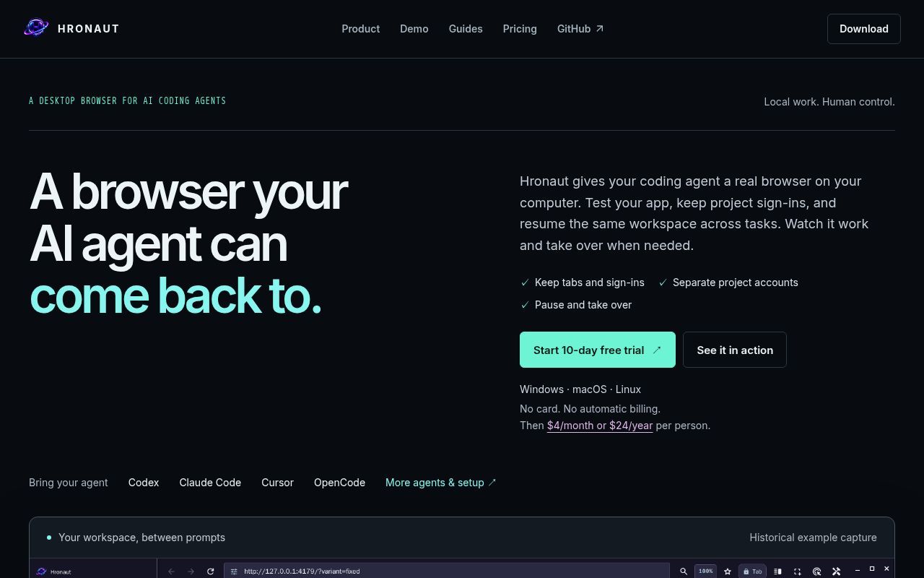Click the star bookmark icon
This screenshot has height=578, width=924.
click(x=728, y=571)
